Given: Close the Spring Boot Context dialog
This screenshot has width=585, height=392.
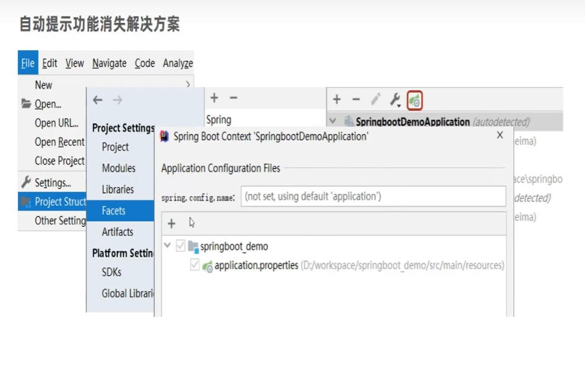Looking at the screenshot, I should pos(500,135).
